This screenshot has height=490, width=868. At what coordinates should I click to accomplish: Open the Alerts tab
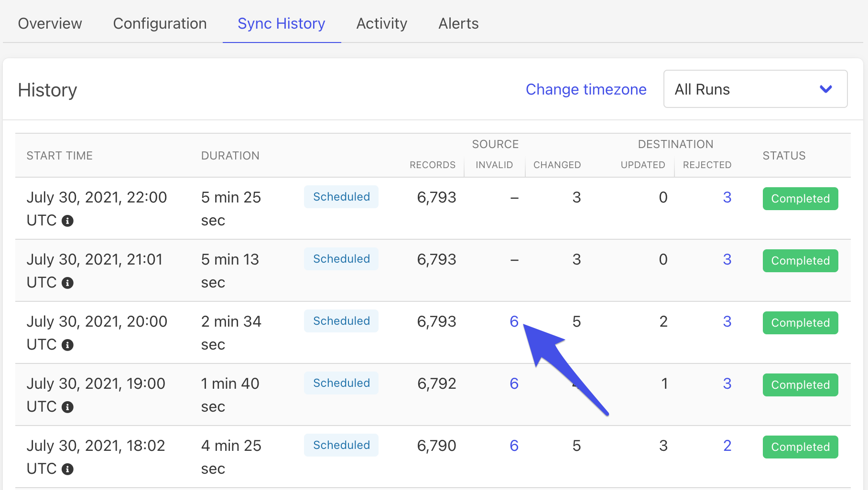[x=458, y=23]
